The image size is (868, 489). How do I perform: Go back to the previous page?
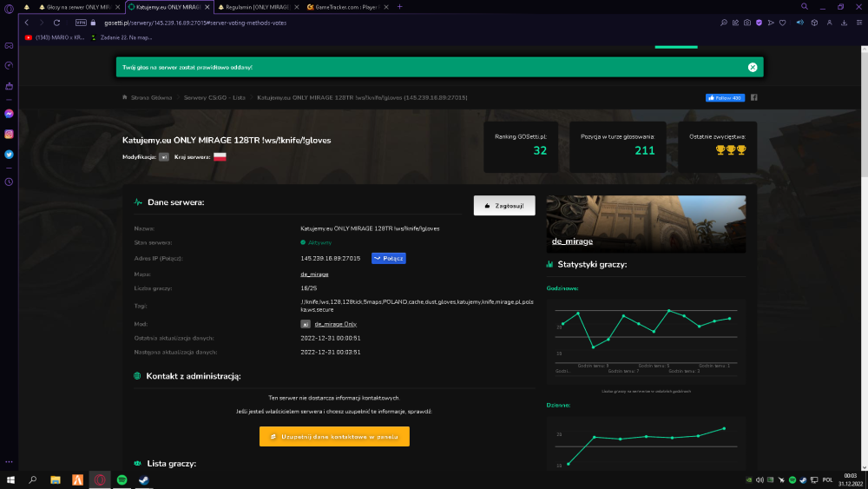27,23
